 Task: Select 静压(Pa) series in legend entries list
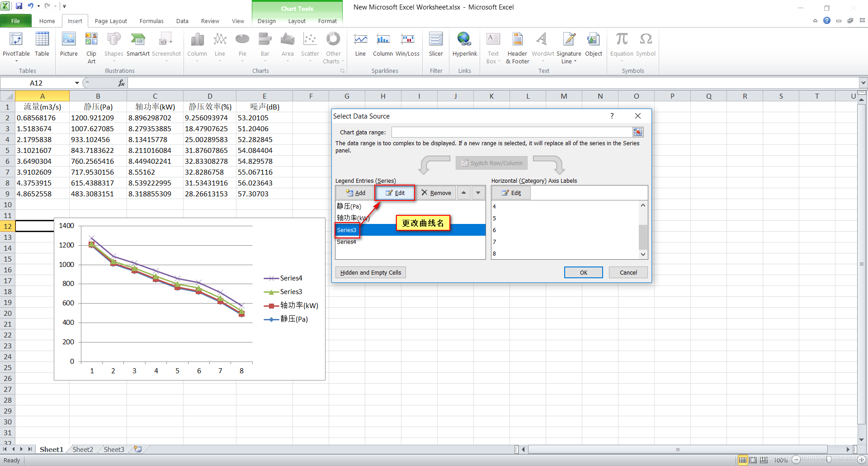tap(410, 206)
